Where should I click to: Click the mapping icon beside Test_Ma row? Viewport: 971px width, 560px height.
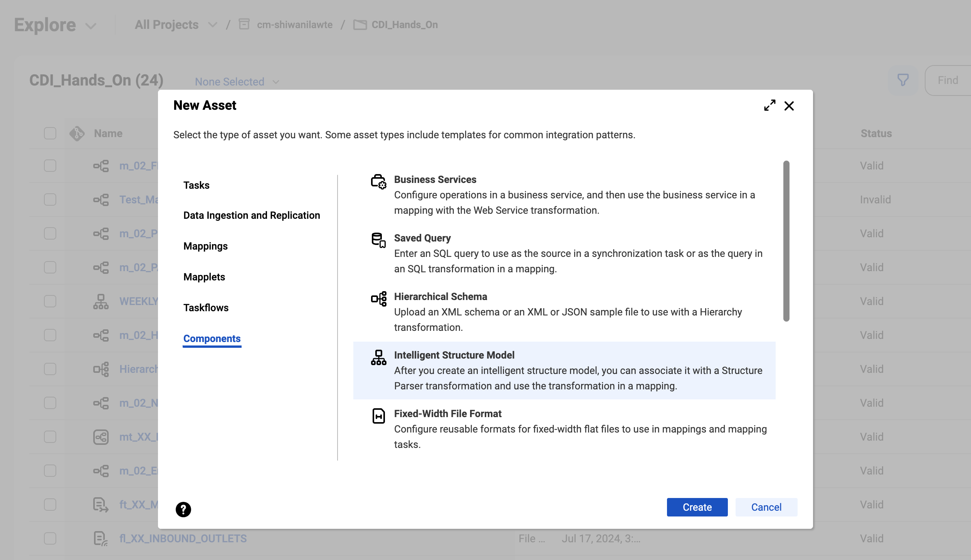coord(101,200)
